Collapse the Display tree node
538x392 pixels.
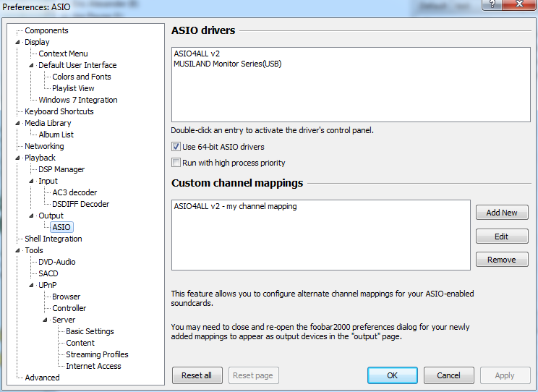coord(17,42)
